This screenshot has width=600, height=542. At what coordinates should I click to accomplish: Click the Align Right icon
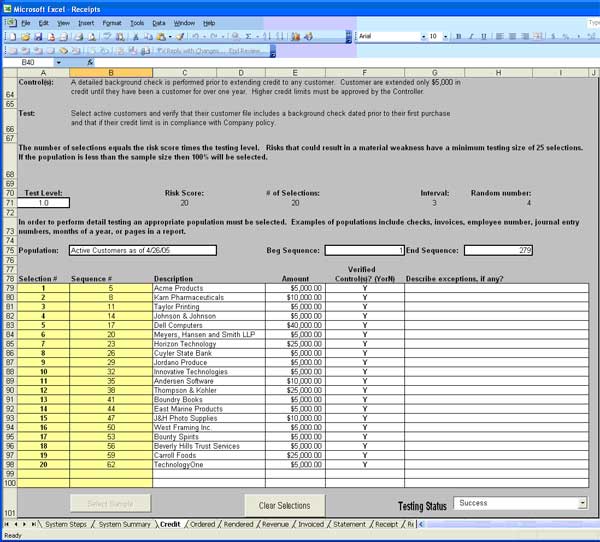pos(525,36)
